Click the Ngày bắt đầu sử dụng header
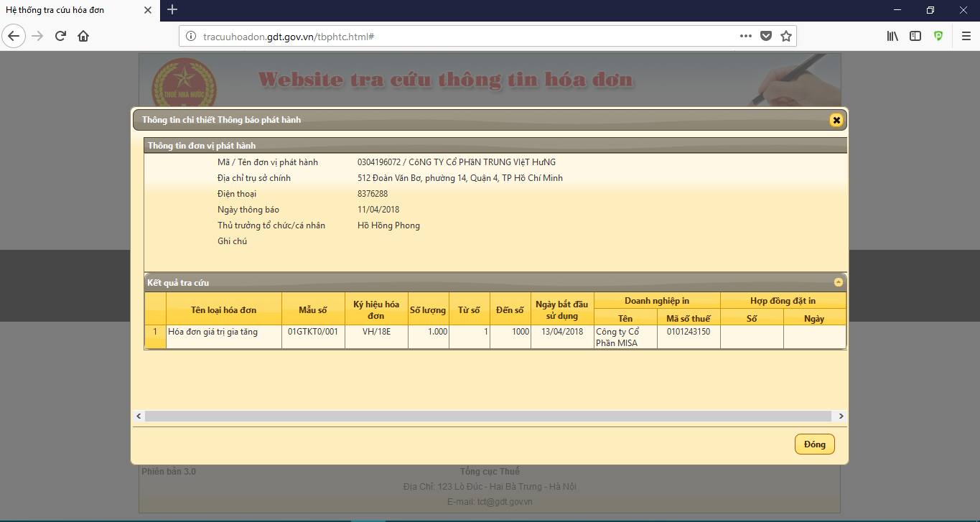This screenshot has height=522, width=980. (562, 310)
